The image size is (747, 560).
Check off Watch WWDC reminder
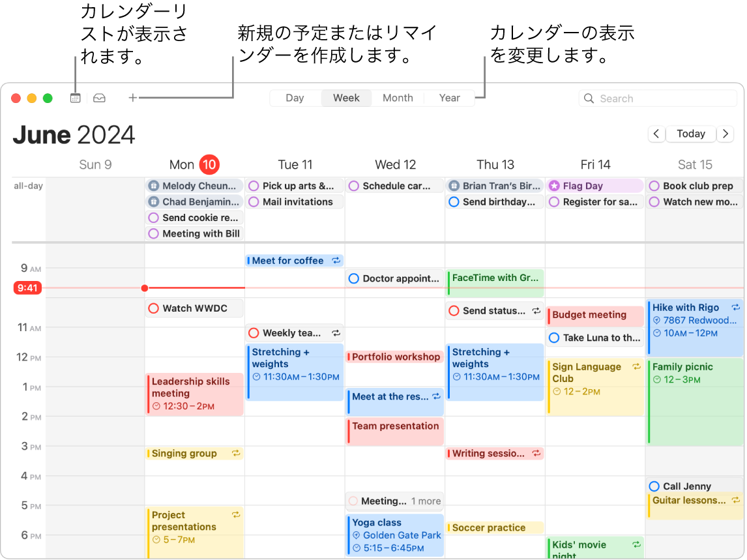pyautogui.click(x=153, y=308)
